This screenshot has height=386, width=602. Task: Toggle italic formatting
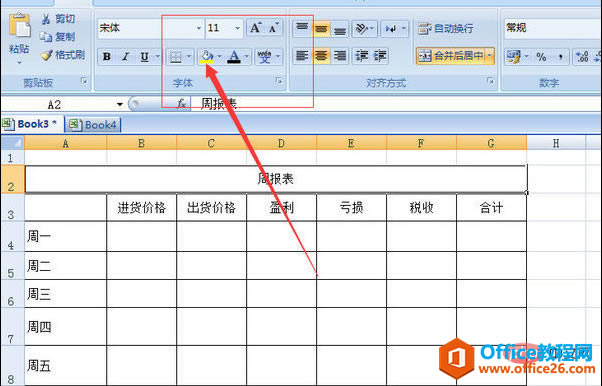coord(125,57)
